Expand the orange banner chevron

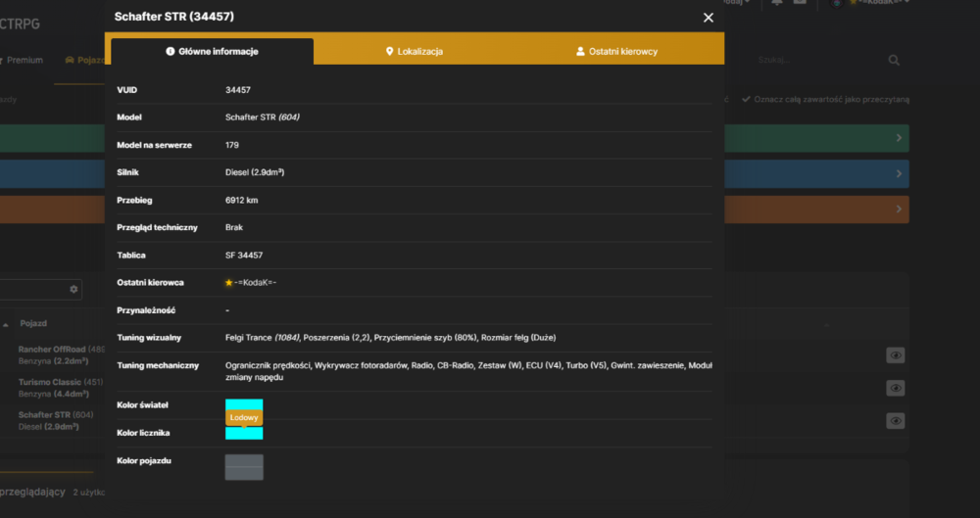coord(899,209)
